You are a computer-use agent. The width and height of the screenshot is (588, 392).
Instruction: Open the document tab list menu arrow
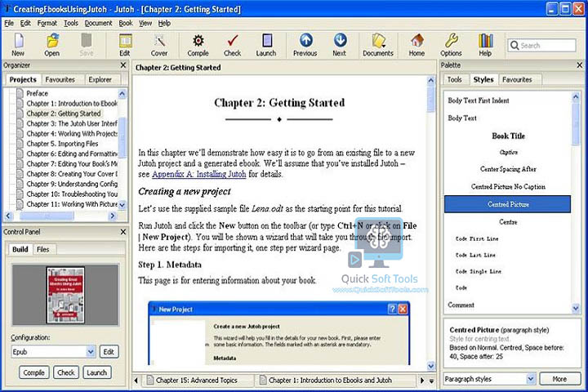pos(431,381)
